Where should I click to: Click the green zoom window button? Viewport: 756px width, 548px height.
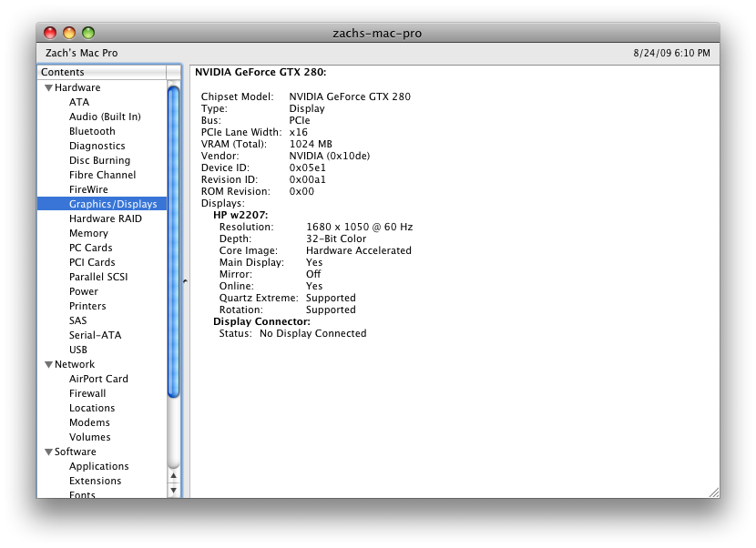pyautogui.click(x=88, y=33)
